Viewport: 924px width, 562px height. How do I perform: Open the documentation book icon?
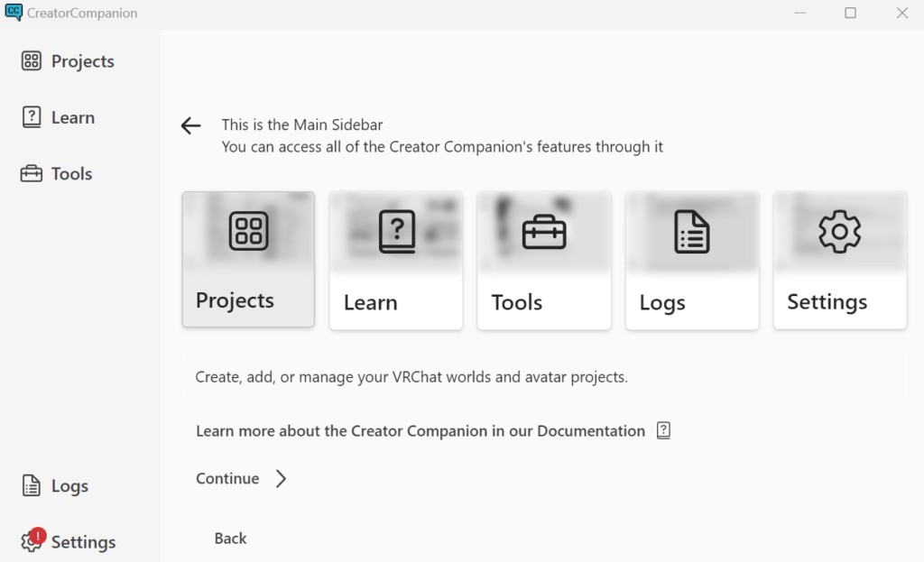click(x=664, y=431)
